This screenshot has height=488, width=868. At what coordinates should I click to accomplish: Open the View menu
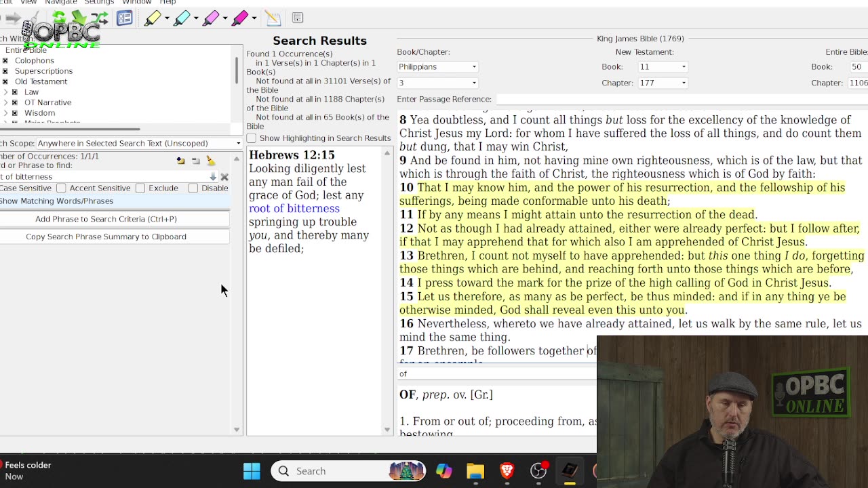pyautogui.click(x=28, y=3)
